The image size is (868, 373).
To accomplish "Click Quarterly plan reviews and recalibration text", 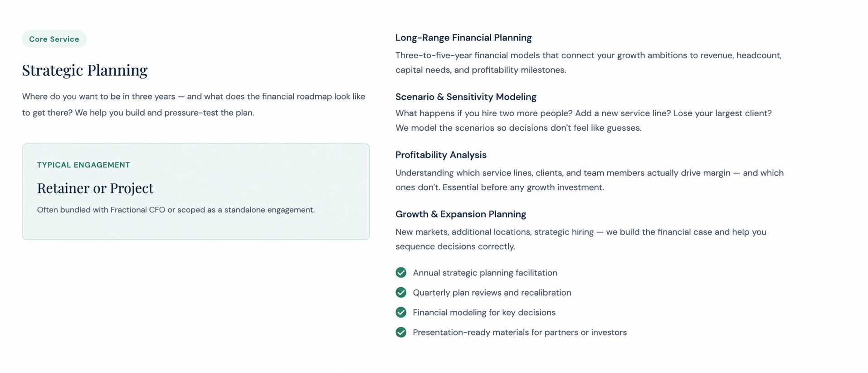I will click(x=492, y=293).
